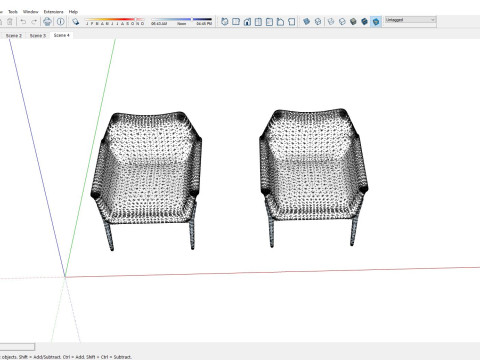480x360 pixels.
Task: Select the highlighted Monochrome face style
Action: [x=376, y=22]
